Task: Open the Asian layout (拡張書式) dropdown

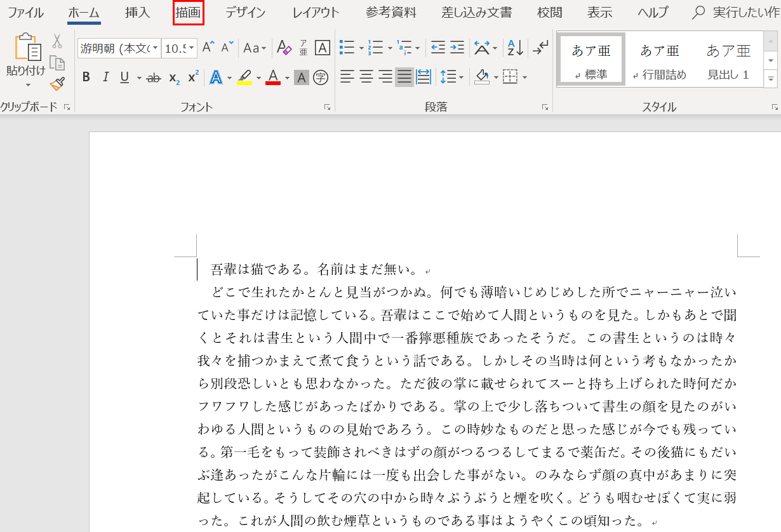Action: click(x=486, y=48)
